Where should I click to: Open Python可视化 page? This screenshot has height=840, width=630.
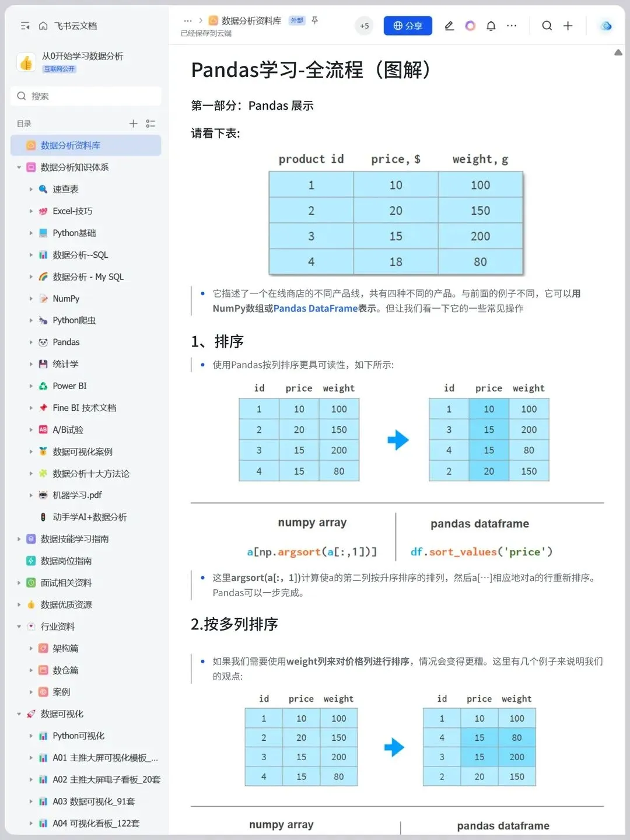[x=79, y=736]
